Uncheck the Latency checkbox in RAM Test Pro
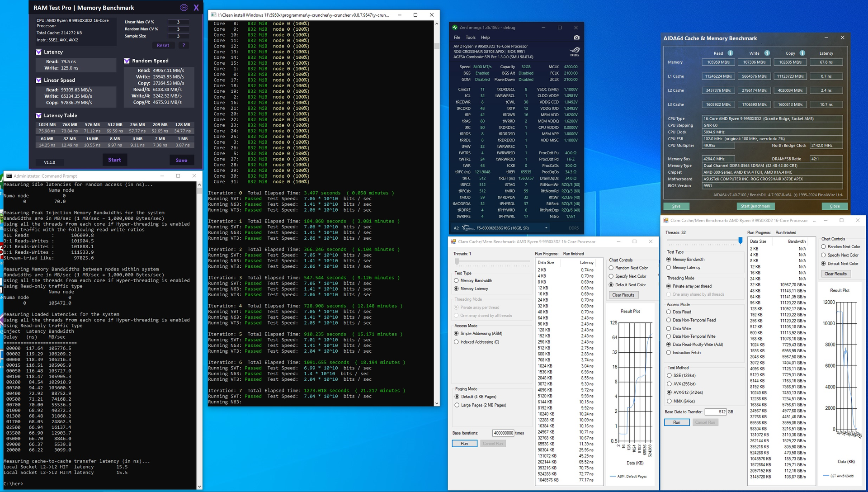Viewport: 868px width, 492px height. click(x=39, y=52)
